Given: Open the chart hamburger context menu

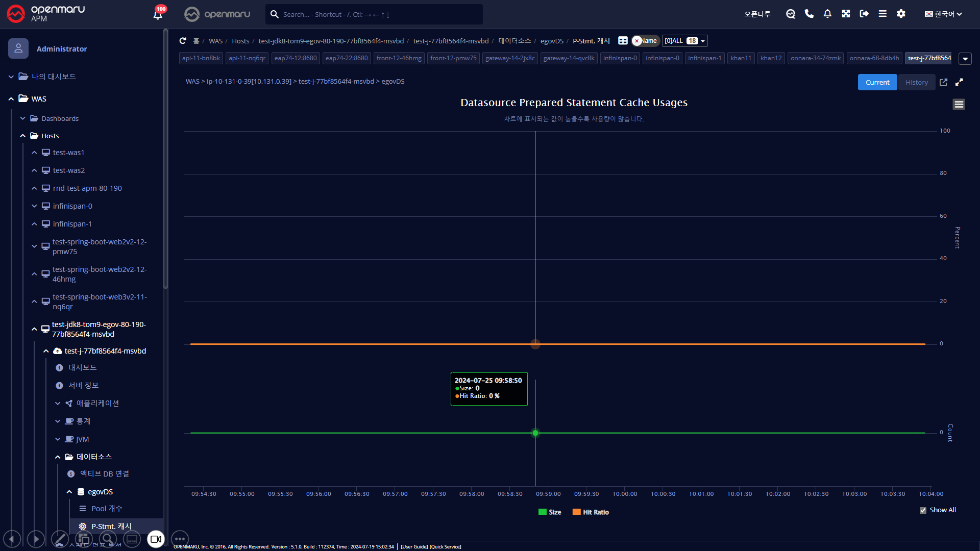Looking at the screenshot, I should pyautogui.click(x=959, y=105).
